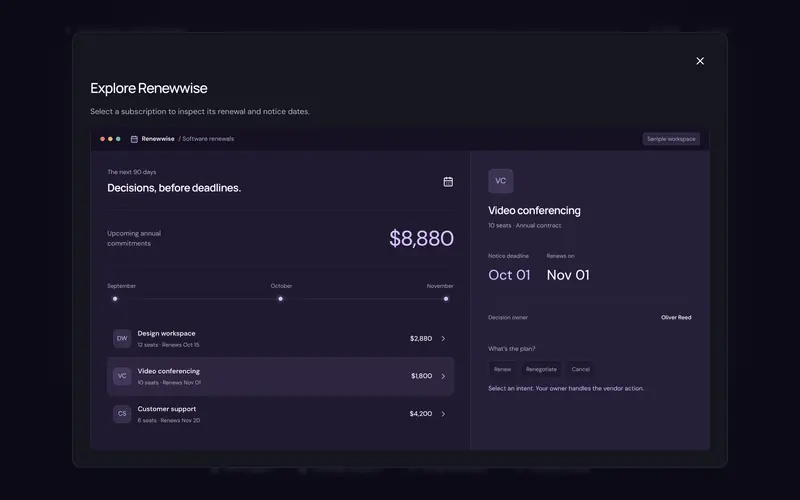Click the Software renewals breadcrumb
800x500 pixels.
[208, 139]
